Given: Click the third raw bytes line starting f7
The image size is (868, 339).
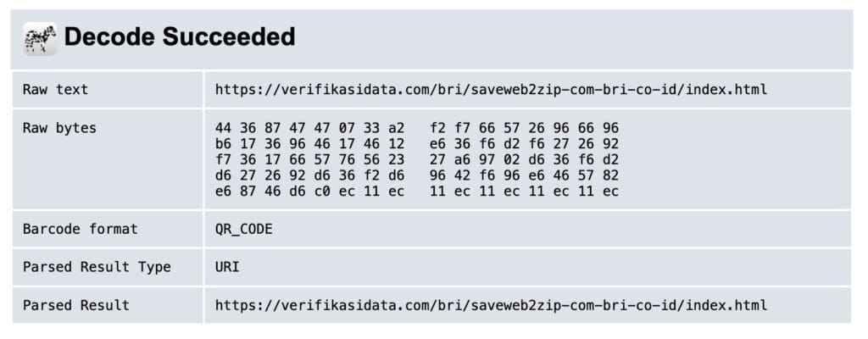Looking at the screenshot, I should (417, 160).
